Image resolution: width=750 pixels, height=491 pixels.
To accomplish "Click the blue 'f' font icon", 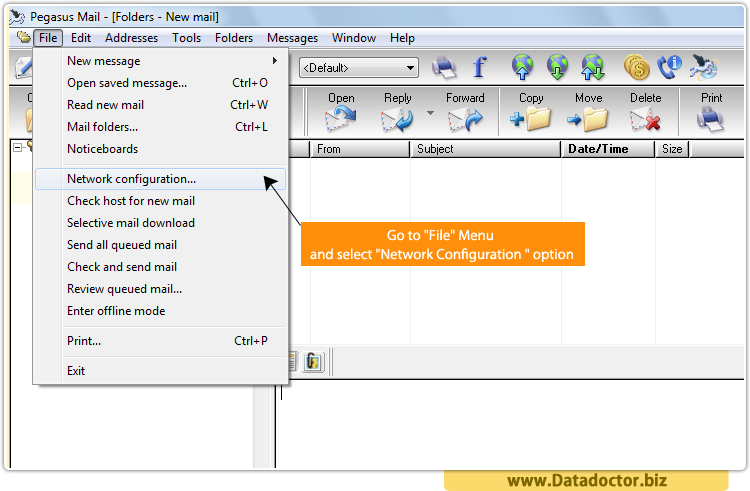I will (480, 67).
